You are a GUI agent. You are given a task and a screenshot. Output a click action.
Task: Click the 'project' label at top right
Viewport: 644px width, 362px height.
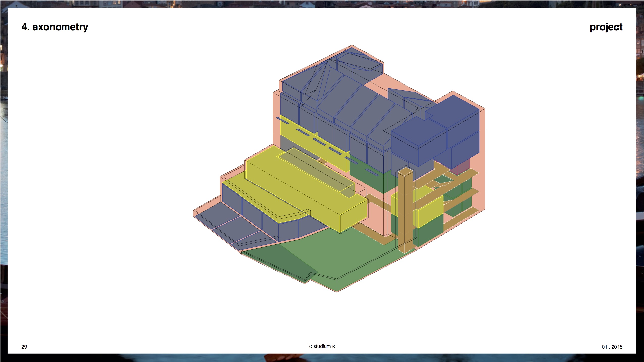click(606, 27)
